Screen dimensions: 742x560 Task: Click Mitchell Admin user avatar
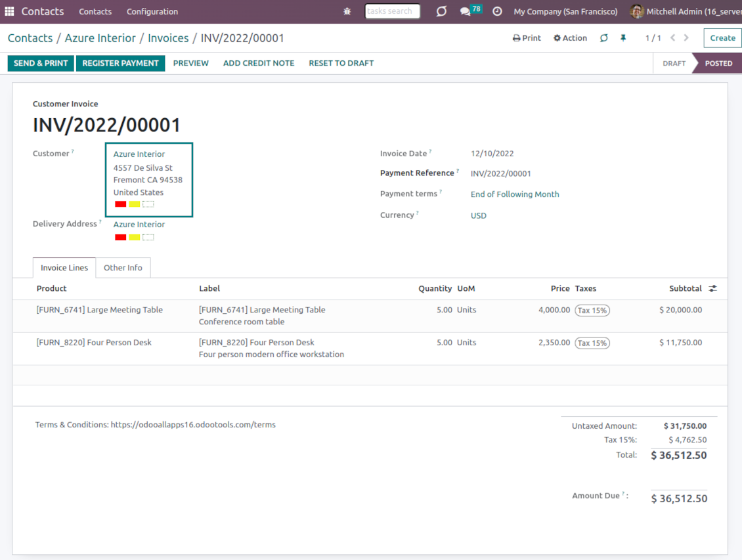point(636,11)
